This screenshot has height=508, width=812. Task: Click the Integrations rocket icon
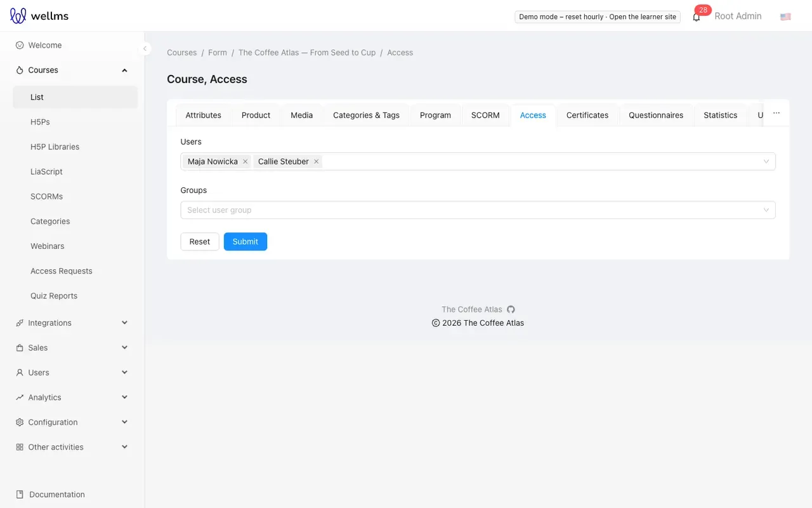(20, 323)
